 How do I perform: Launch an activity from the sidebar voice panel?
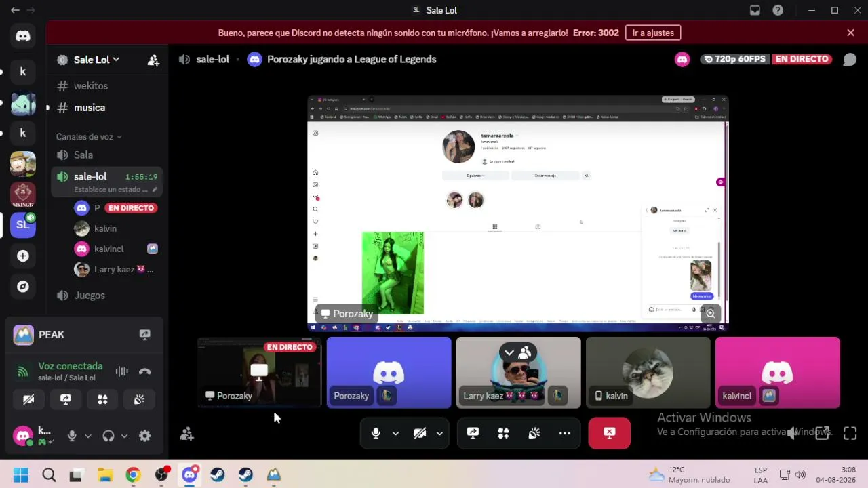(102, 399)
